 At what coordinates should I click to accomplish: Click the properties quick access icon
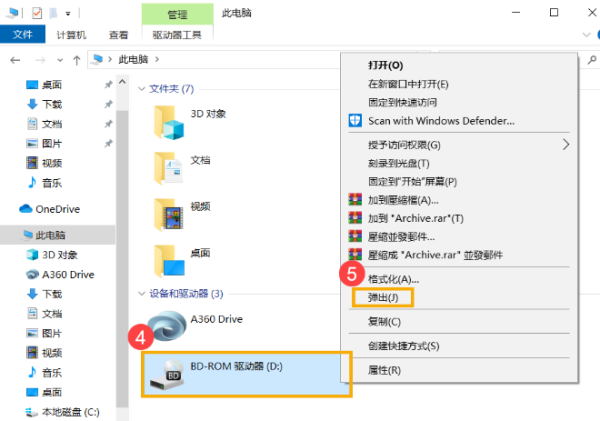[x=37, y=13]
